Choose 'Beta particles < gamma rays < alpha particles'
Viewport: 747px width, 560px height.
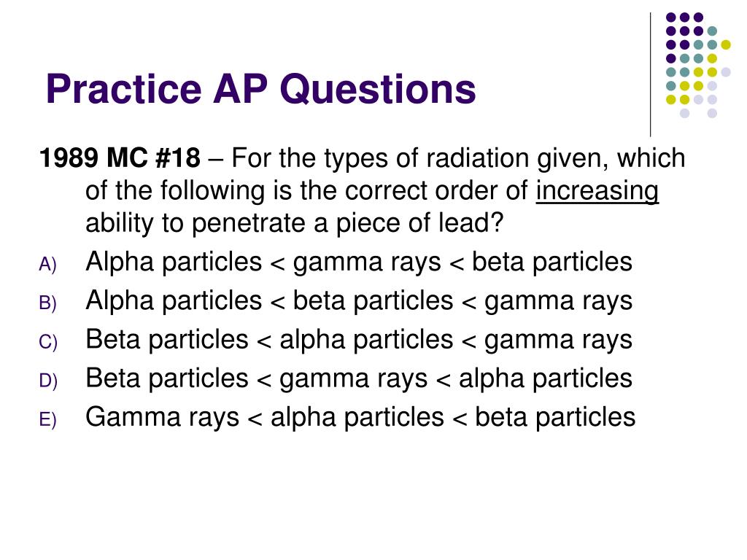pos(359,379)
